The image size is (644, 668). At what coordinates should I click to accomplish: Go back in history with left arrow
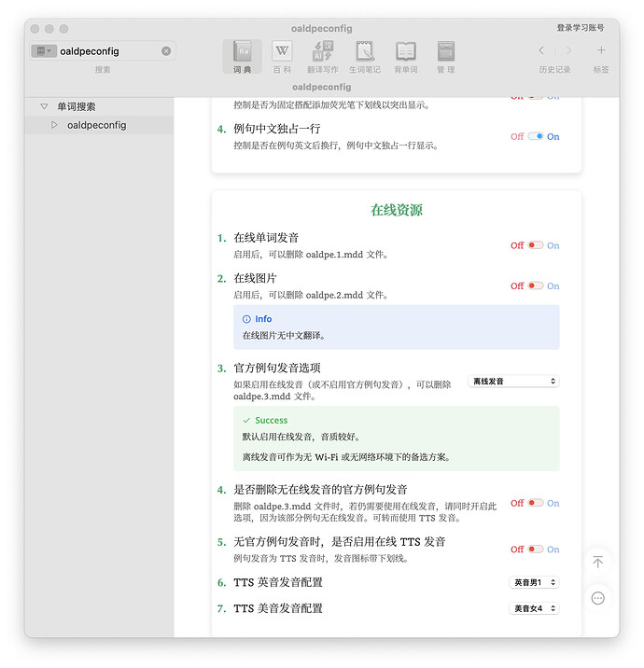[x=541, y=50]
